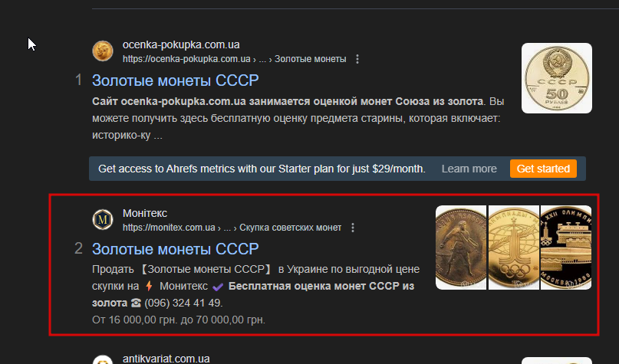The image size is (619, 364).
Task: Click the sower chervonets coin thumbnail
Action: (461, 248)
